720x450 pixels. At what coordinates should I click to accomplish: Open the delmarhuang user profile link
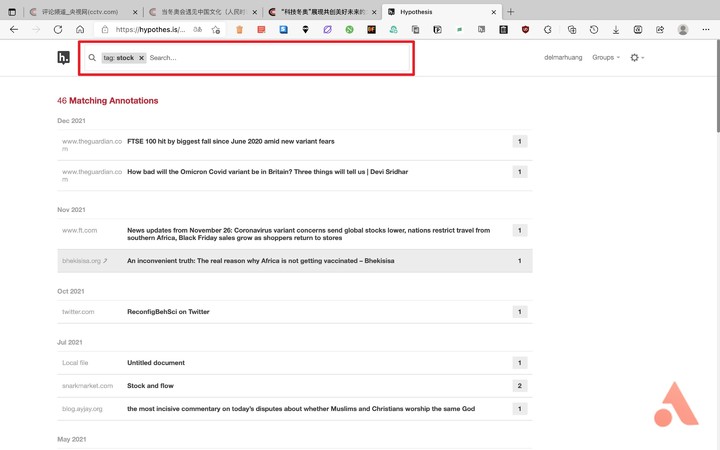click(563, 57)
